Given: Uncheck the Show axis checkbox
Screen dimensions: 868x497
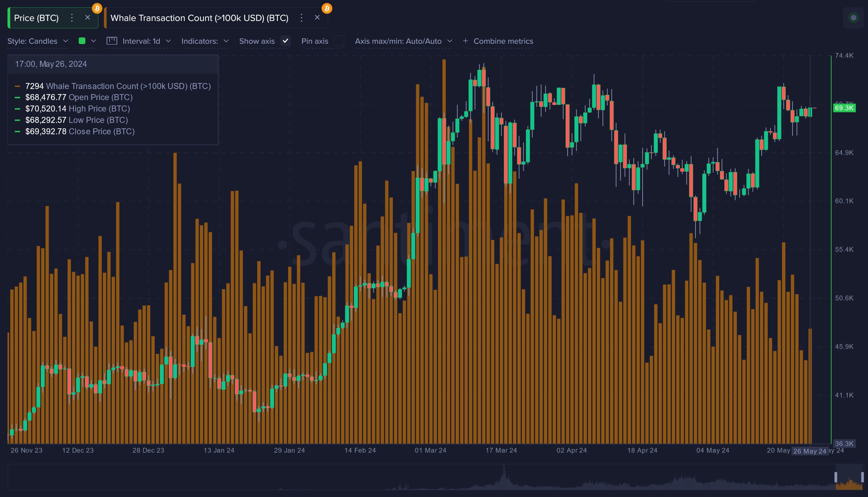Looking at the screenshot, I should (285, 41).
